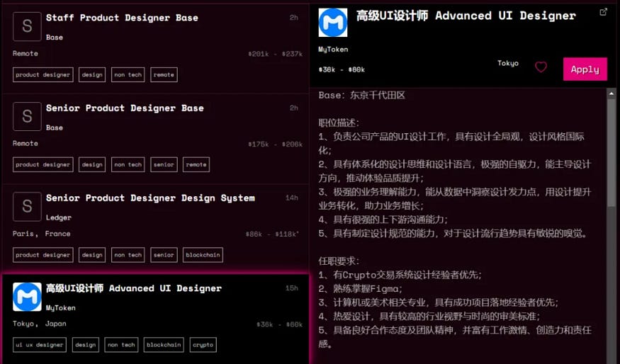Select 'design' tag on Ledger job

click(x=92, y=255)
